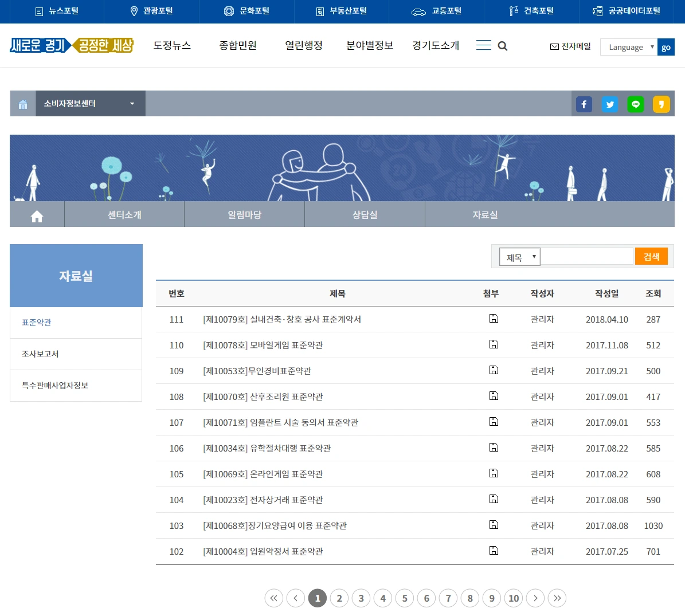Share page on Twitter

[610, 104]
